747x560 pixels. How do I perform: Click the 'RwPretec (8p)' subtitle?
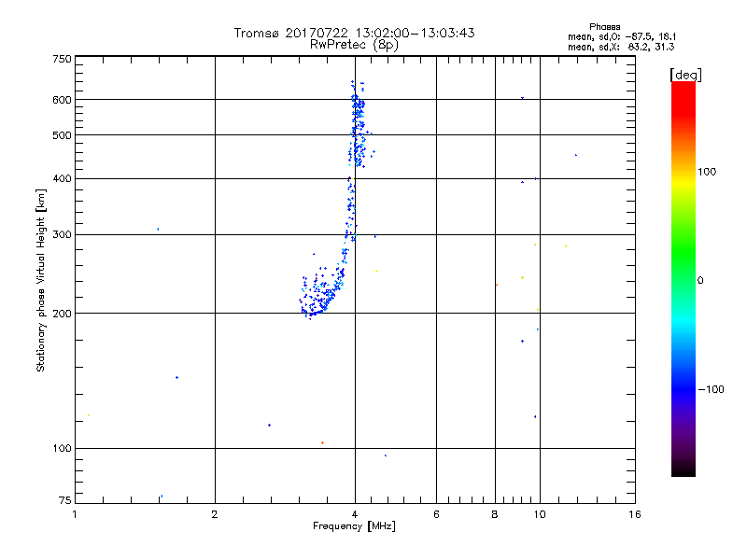[x=354, y=45]
